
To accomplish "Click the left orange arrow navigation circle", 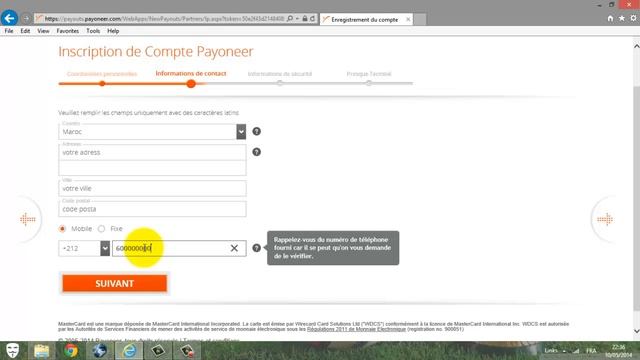I will click(28, 219).
